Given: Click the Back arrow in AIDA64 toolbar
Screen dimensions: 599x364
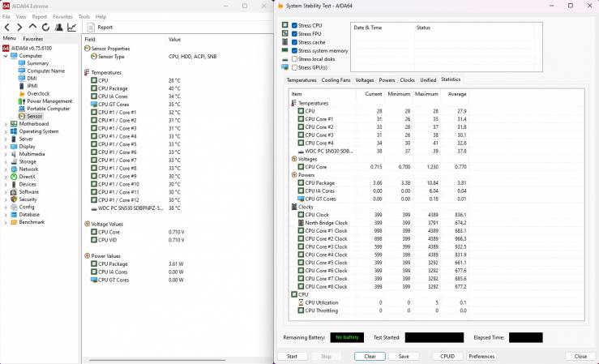Looking at the screenshot, I should (6, 27).
